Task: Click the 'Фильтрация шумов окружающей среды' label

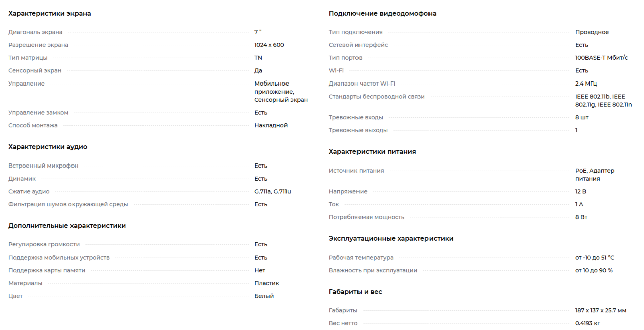Action: 68,204
